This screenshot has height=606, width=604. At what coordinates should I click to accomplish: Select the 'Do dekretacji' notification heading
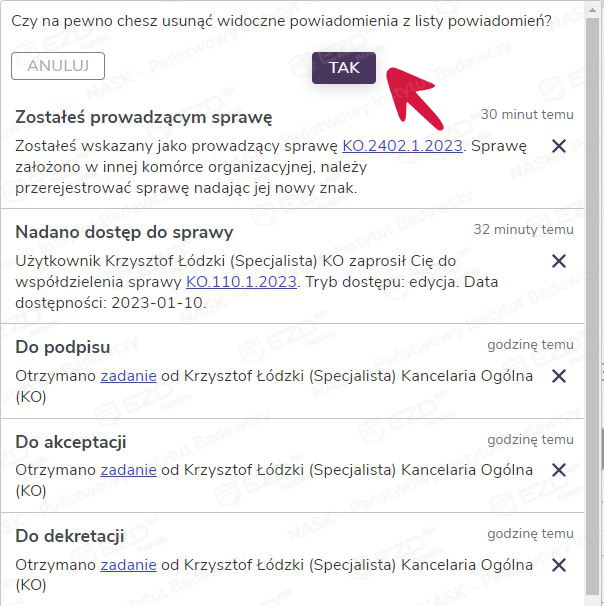click(70, 536)
